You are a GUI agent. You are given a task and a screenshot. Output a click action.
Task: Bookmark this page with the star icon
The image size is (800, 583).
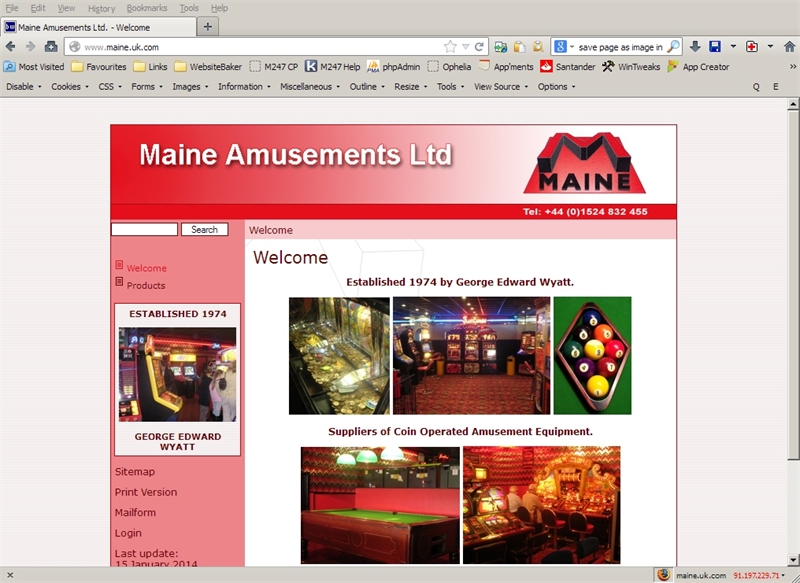450,47
